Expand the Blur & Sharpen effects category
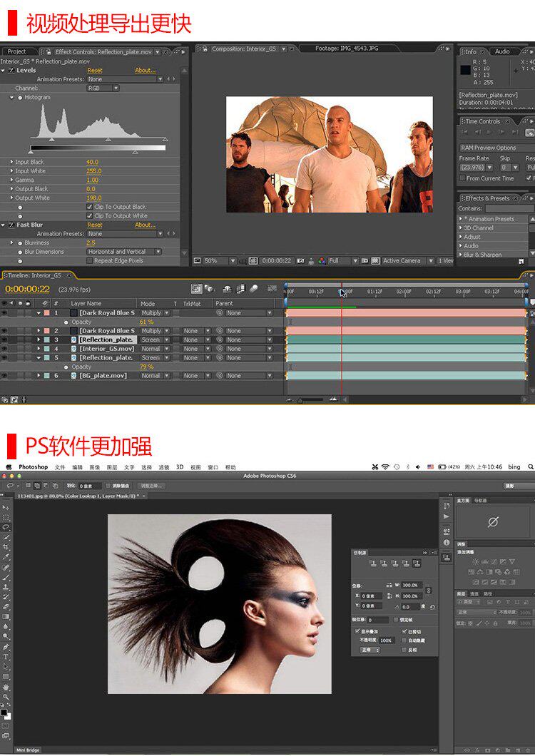Image resolution: width=535 pixels, height=756 pixels. pyautogui.click(x=461, y=255)
